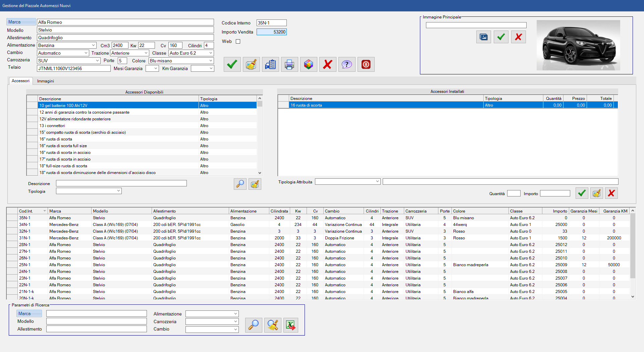
Task: Click the Importo Vendita field
Action: tap(271, 32)
